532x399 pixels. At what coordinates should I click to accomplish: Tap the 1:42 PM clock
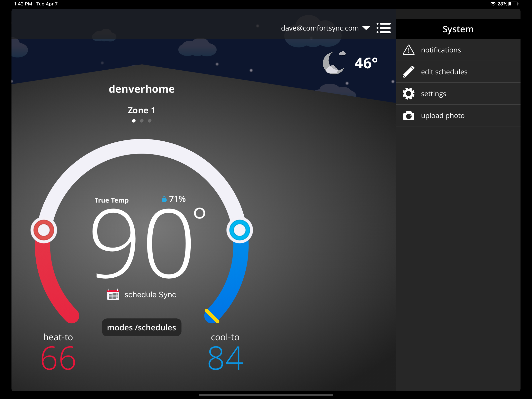[23, 4]
